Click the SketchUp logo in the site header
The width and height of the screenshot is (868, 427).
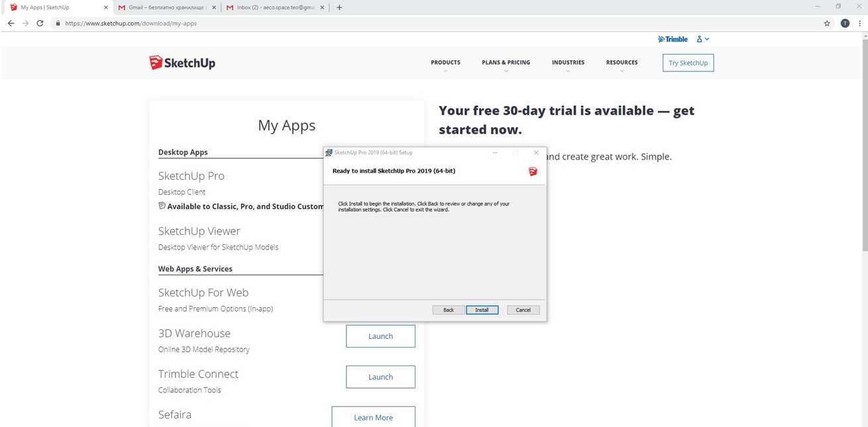point(182,63)
